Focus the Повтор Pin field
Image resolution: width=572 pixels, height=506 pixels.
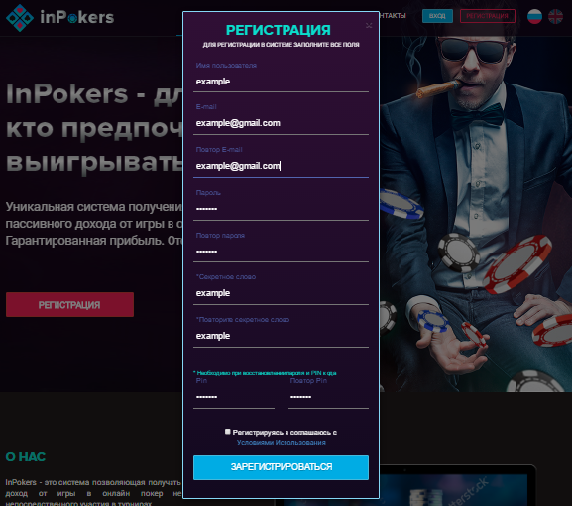click(328, 397)
